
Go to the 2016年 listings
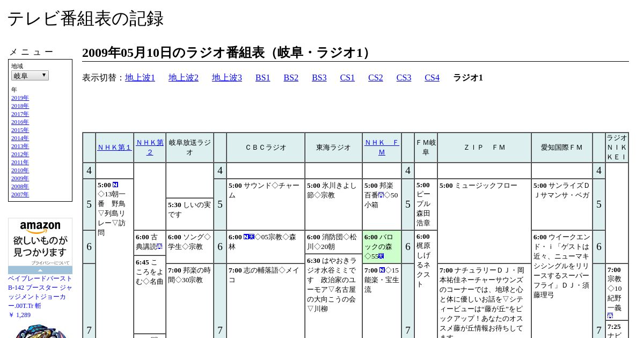20,122
